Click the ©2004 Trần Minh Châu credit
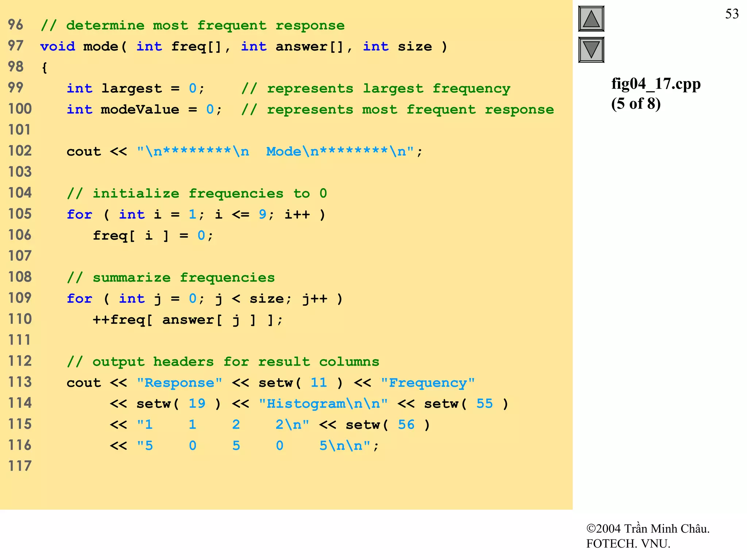This screenshot has width=747, height=560. click(648, 528)
